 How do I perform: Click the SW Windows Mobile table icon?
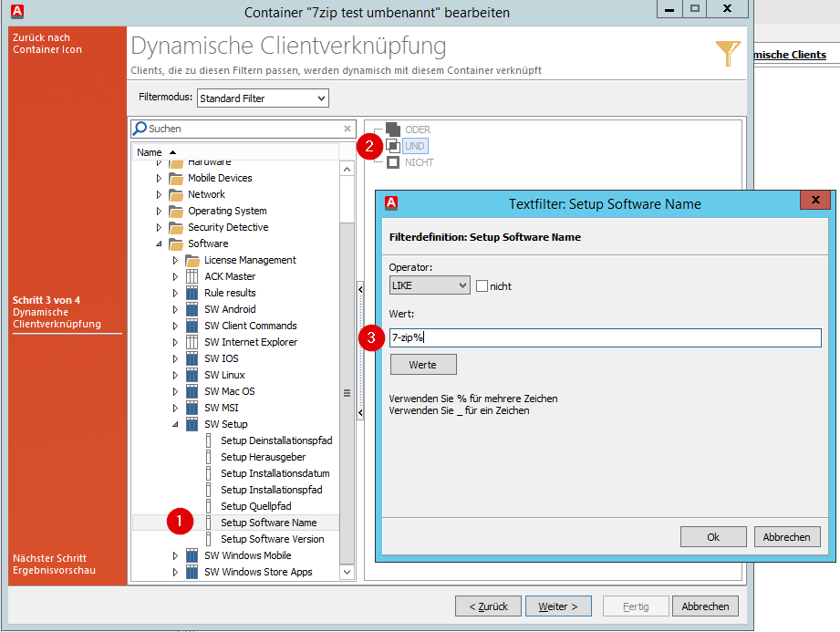point(192,555)
